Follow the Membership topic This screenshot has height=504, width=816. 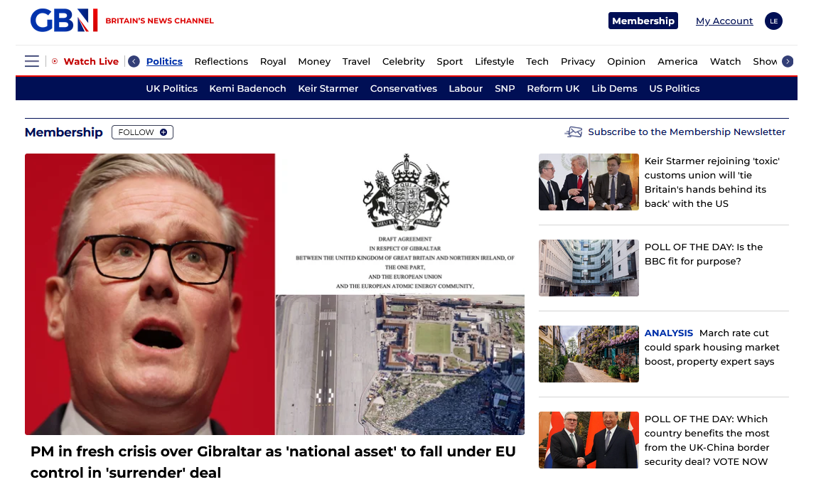click(x=142, y=132)
